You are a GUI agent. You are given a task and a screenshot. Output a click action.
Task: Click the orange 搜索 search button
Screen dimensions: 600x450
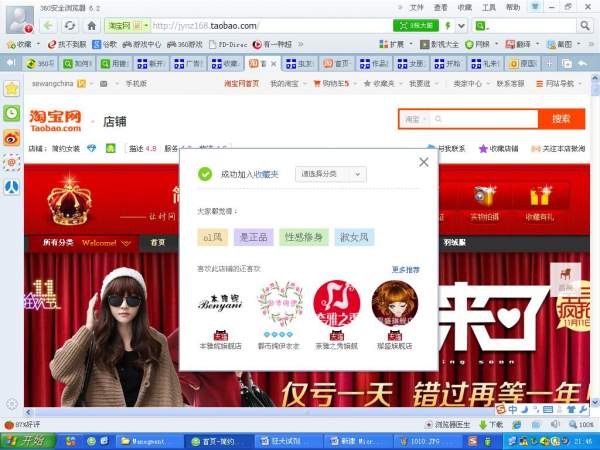[x=561, y=119]
